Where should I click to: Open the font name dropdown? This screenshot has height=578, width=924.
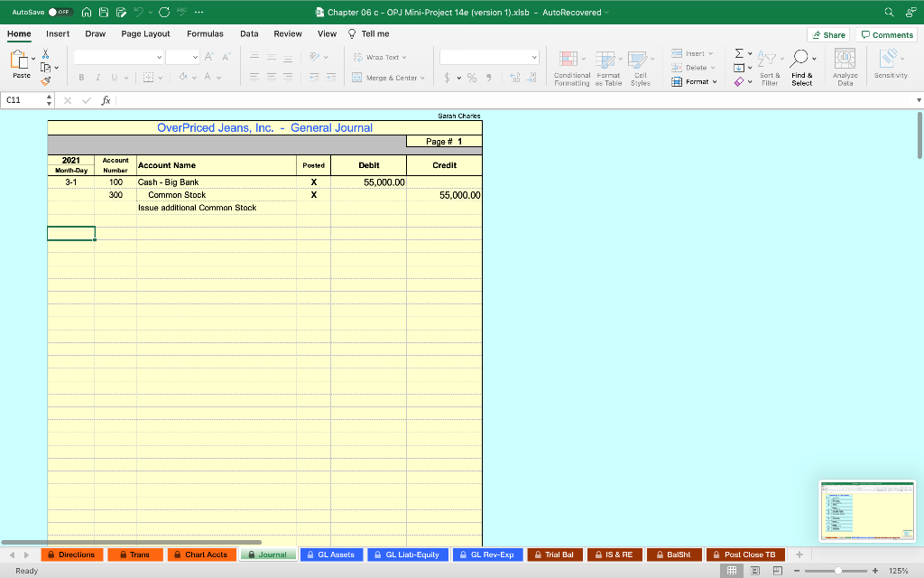pos(118,56)
